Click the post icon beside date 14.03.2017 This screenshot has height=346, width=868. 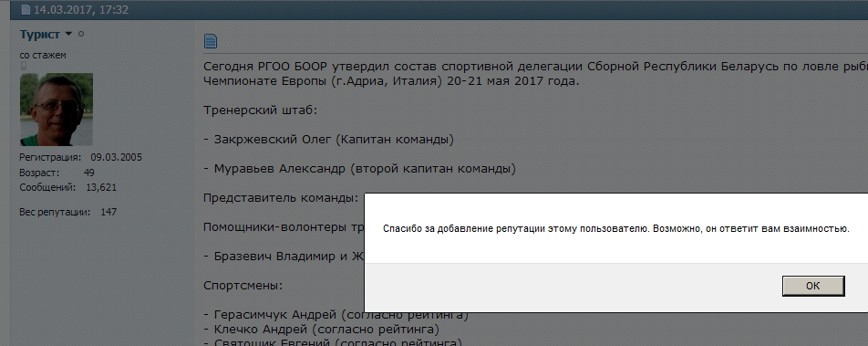(26, 10)
